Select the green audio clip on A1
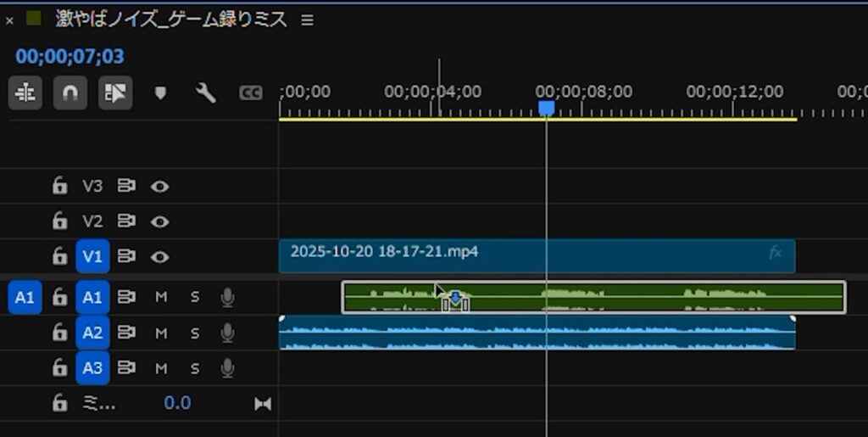The image size is (868, 437). (593, 298)
